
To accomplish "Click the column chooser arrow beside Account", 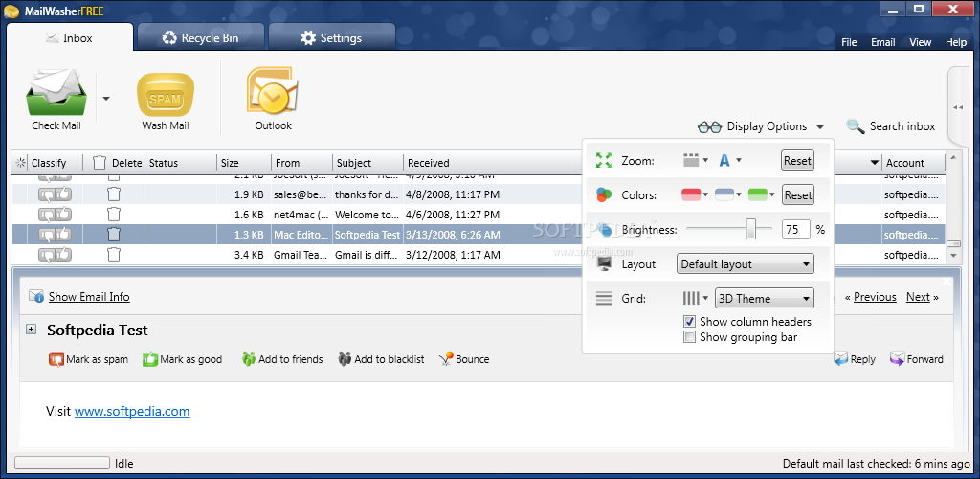I will pos(875,163).
